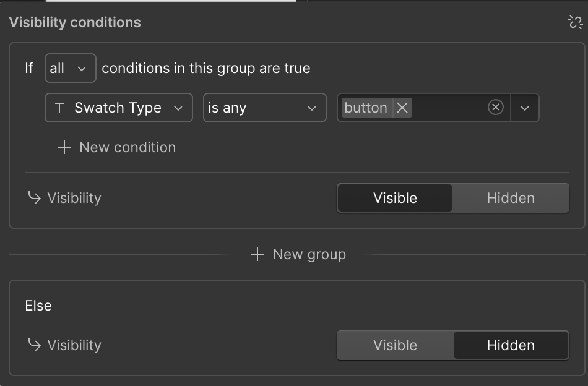Click the arrow icon beside Visibility in the Else section
Viewport: 588px width, 386px height.
click(34, 345)
